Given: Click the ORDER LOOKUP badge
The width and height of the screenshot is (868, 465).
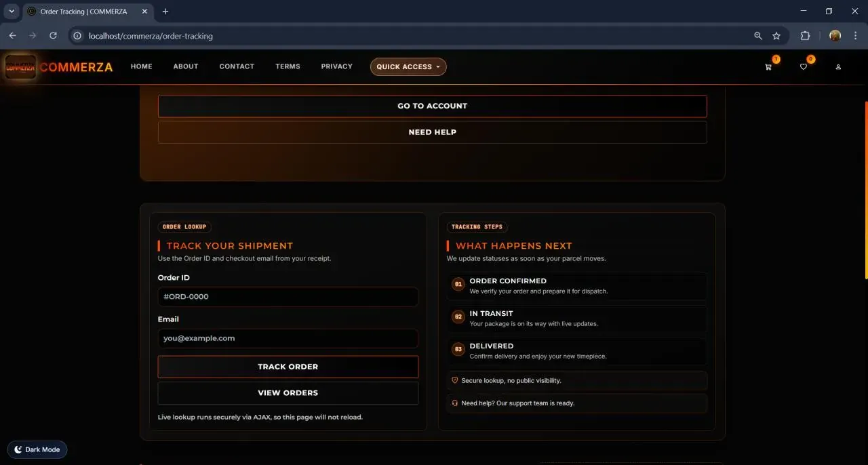Looking at the screenshot, I should coord(184,227).
